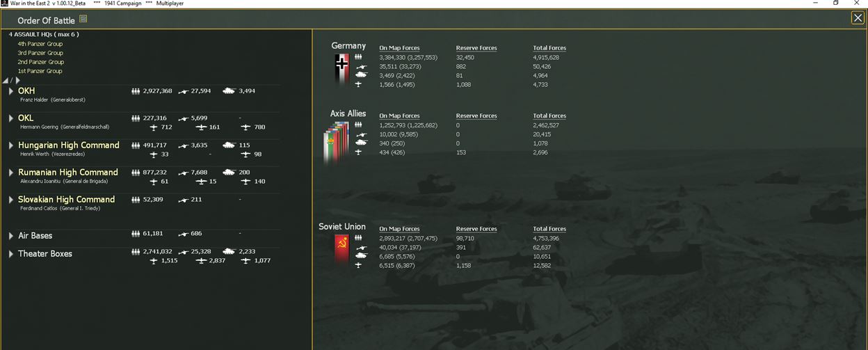Viewport: 868px width, 350px height.
Task: Click Germany's tank icon beside 3,469
Action: 361,75
